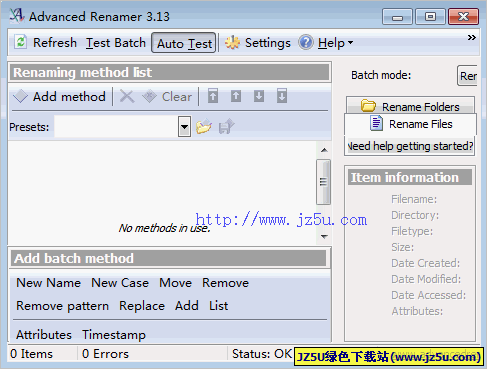Open Settings with the gear icon
Viewport: 487px width, 369px height.
point(232,43)
